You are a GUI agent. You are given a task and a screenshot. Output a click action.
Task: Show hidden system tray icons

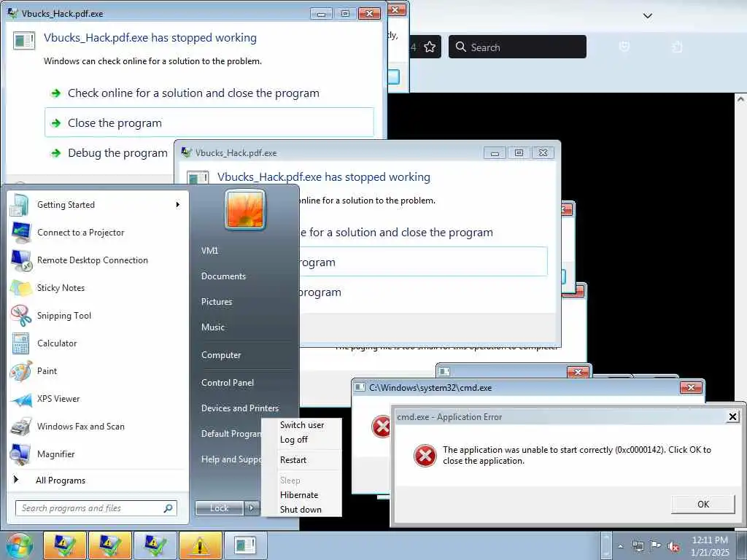point(620,546)
